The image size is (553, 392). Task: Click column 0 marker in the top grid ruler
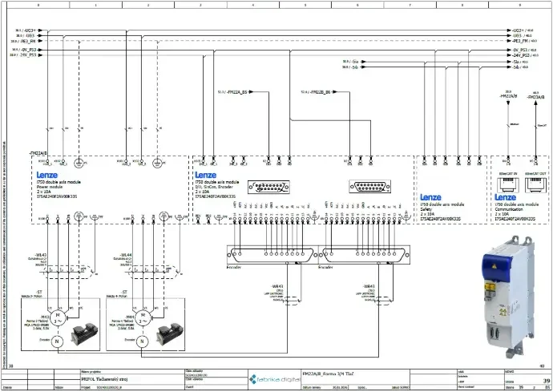[38, 6]
